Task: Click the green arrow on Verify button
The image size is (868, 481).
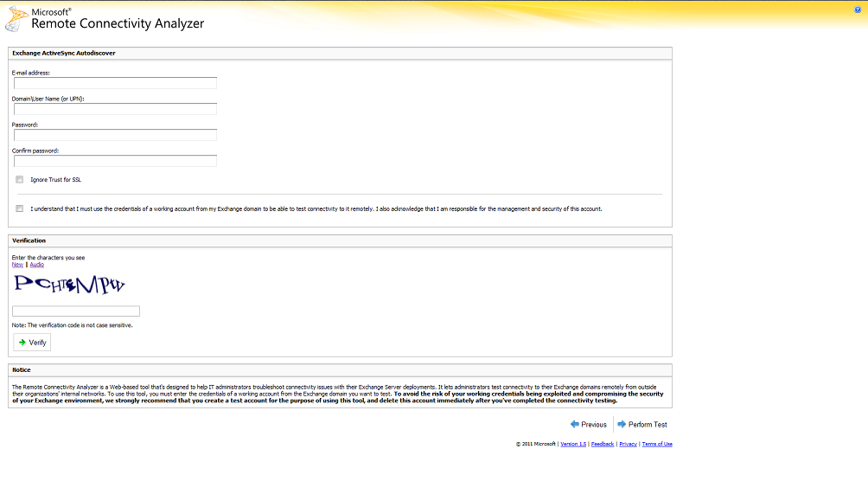Action: [x=22, y=343]
